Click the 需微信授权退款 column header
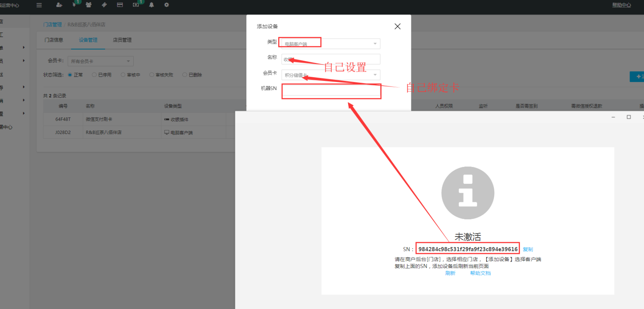 [586, 106]
